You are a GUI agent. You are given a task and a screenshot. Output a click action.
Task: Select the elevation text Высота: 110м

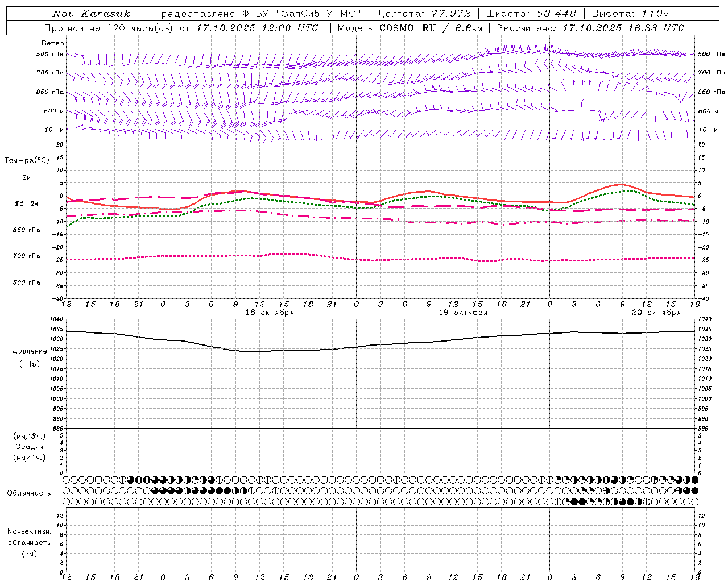pos(630,14)
